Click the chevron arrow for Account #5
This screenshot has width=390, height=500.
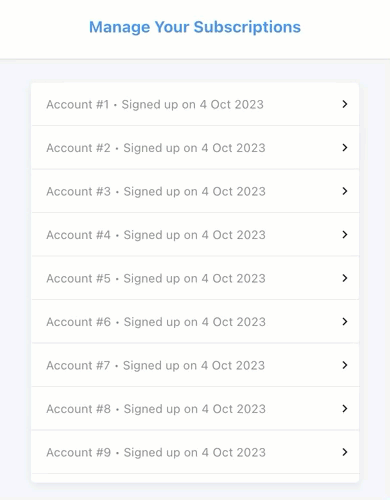(x=345, y=278)
